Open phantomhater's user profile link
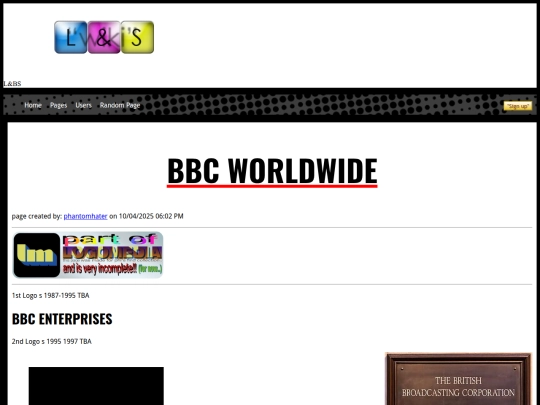The height and width of the screenshot is (405, 540). 85,216
